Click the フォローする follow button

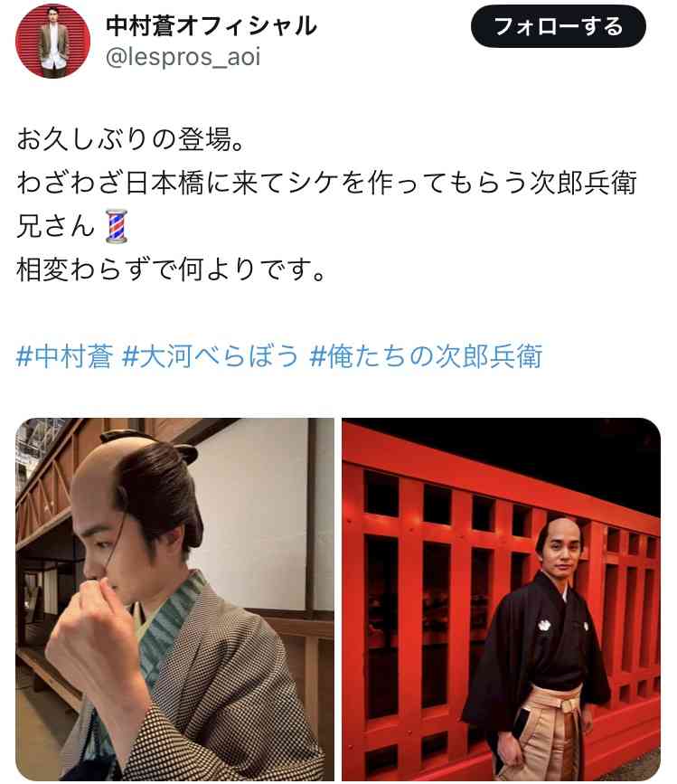[558, 26]
